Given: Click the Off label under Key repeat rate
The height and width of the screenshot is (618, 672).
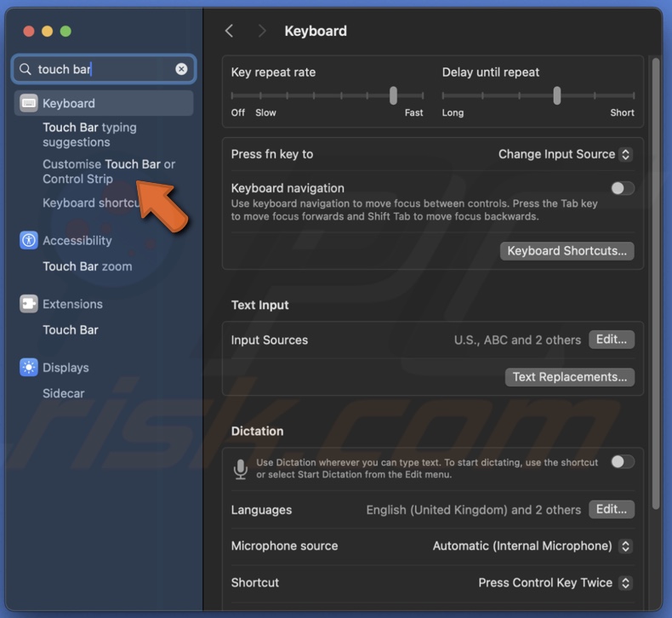Looking at the screenshot, I should click(x=238, y=113).
